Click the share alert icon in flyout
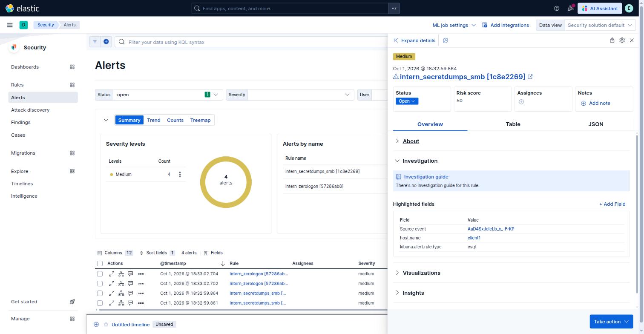Screen dimensions: 644x334 612,40
